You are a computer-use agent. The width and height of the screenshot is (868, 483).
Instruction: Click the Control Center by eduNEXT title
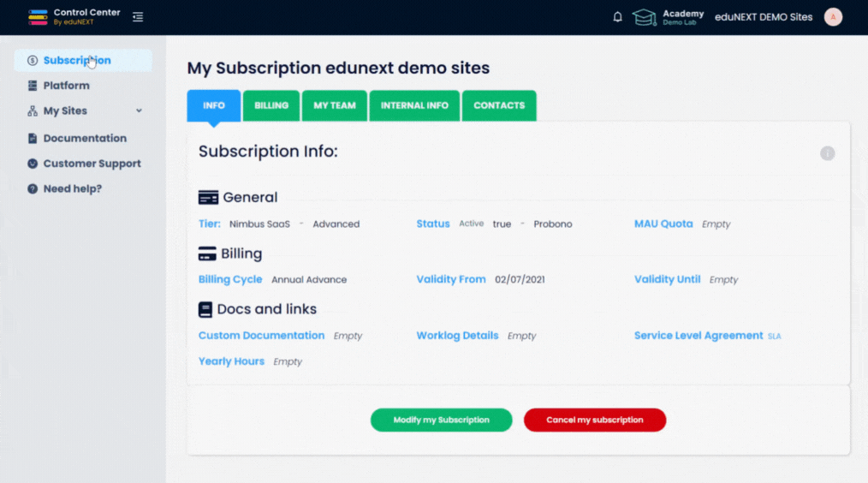click(x=87, y=16)
